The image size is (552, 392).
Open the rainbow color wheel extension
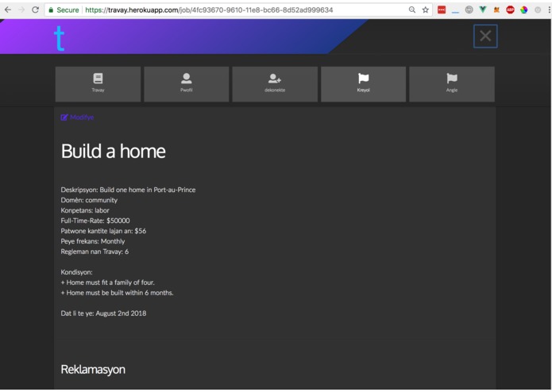(x=524, y=10)
